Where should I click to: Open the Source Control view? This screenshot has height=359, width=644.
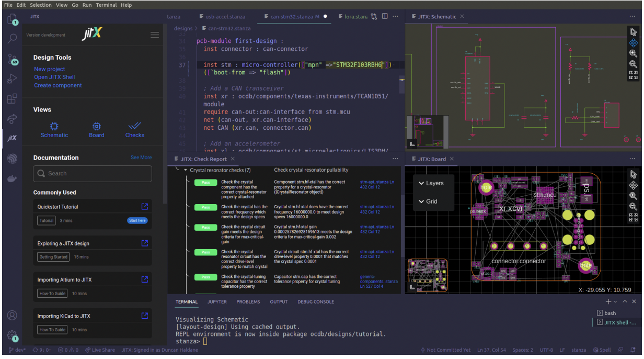pyautogui.click(x=11, y=59)
